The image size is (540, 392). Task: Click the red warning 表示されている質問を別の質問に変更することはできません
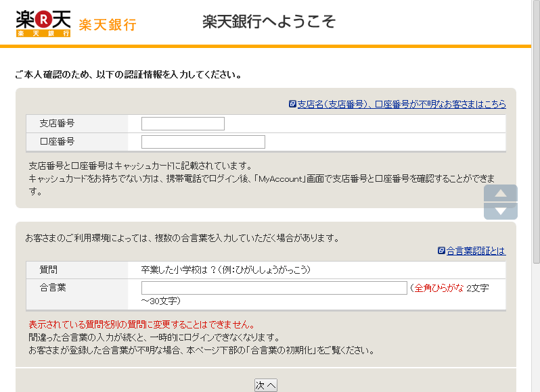[141, 324]
